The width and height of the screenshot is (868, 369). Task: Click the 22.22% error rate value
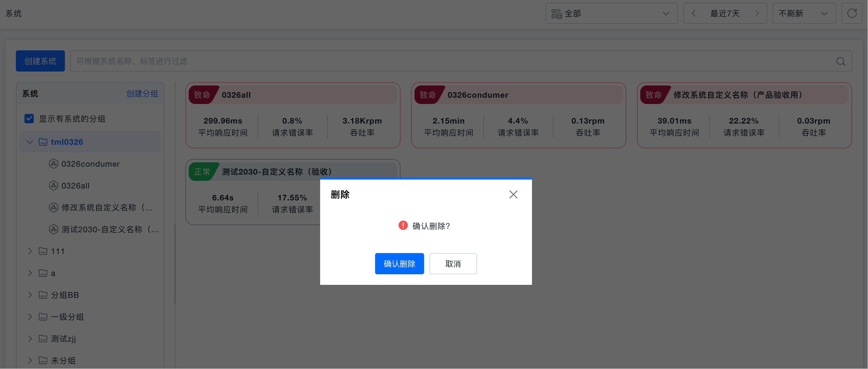pyautogui.click(x=744, y=121)
